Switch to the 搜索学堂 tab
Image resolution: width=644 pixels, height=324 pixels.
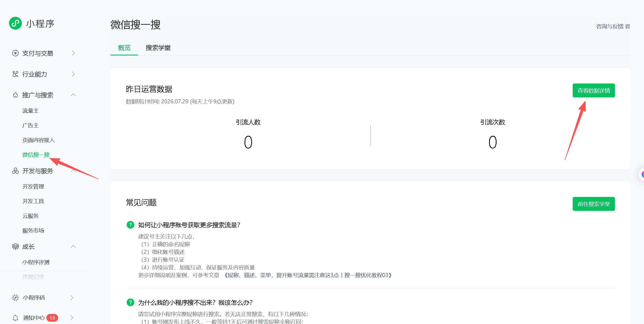coord(158,48)
